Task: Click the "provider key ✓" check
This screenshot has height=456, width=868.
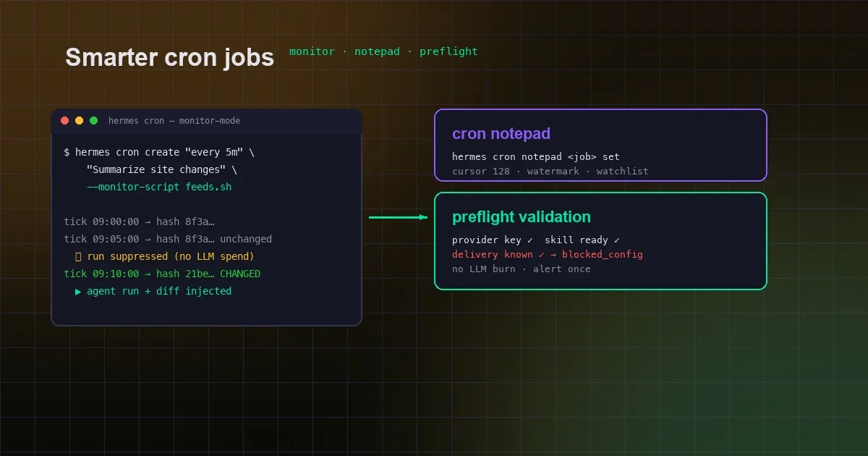Action: [x=493, y=240]
